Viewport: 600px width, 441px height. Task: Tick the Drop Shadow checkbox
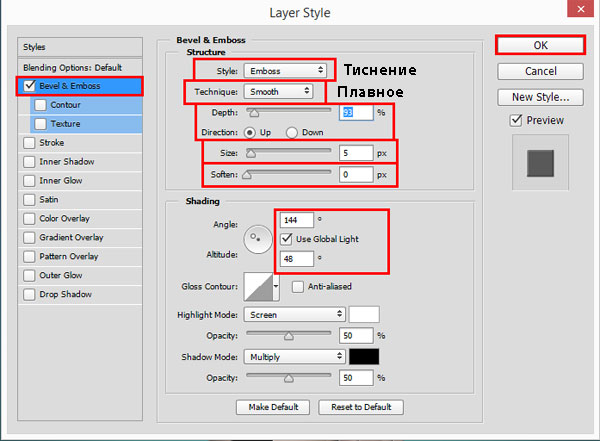click(29, 294)
